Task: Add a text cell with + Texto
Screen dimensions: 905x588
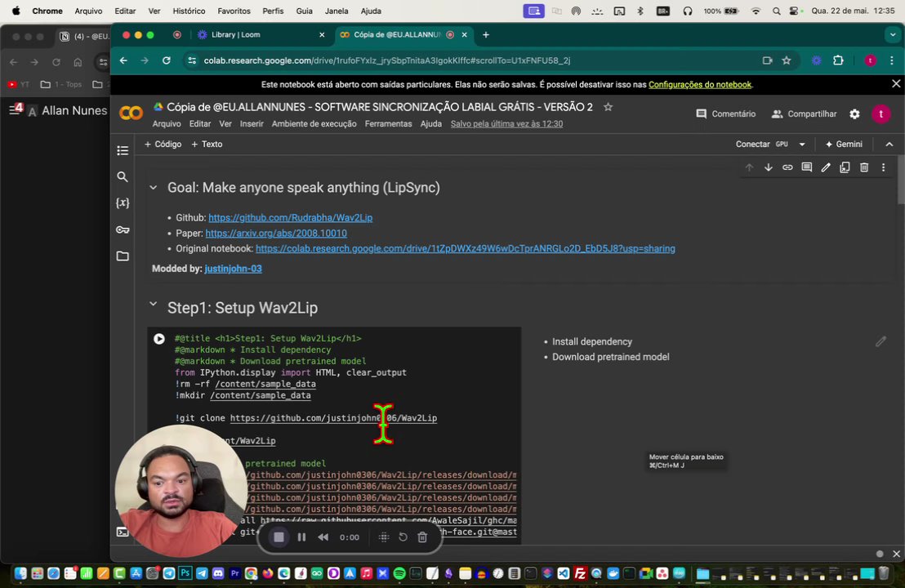Action: pos(207,145)
